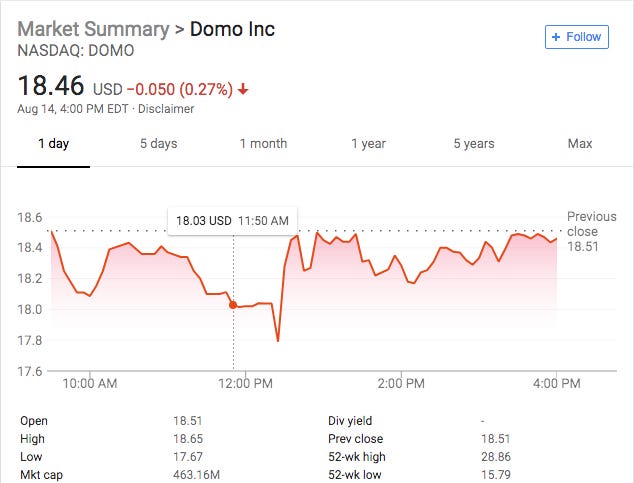The width and height of the screenshot is (634, 483).
Task: Open the 1 month chart tab
Action: (x=263, y=144)
